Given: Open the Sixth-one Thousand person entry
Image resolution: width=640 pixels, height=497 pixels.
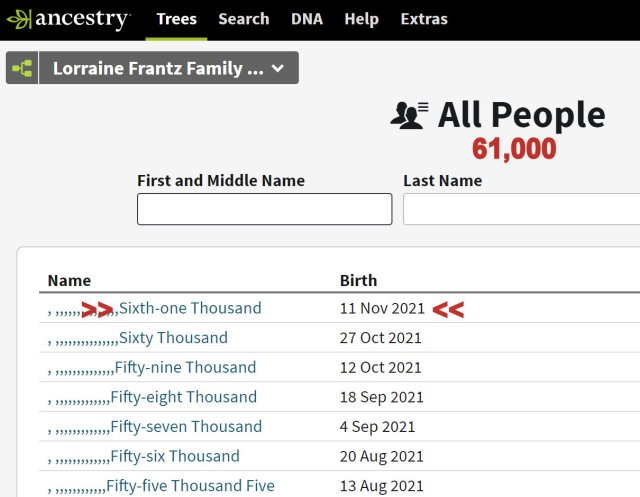Looking at the screenshot, I should (189, 308).
